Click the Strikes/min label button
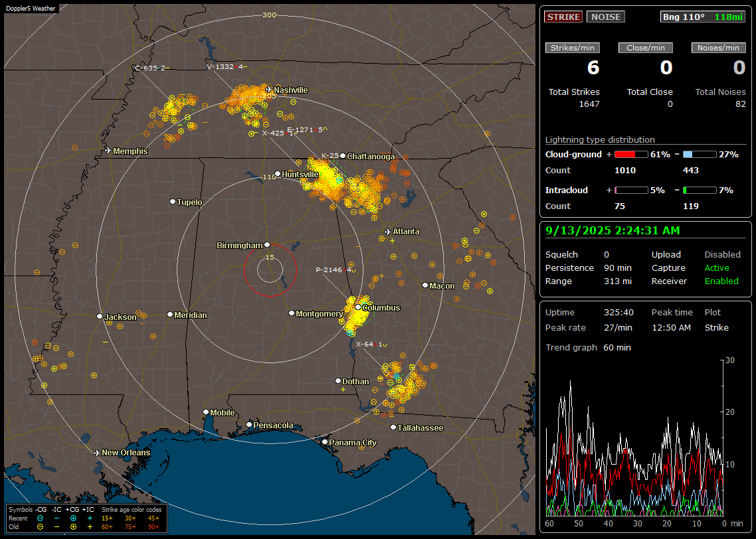The width and height of the screenshot is (756, 539). point(572,48)
